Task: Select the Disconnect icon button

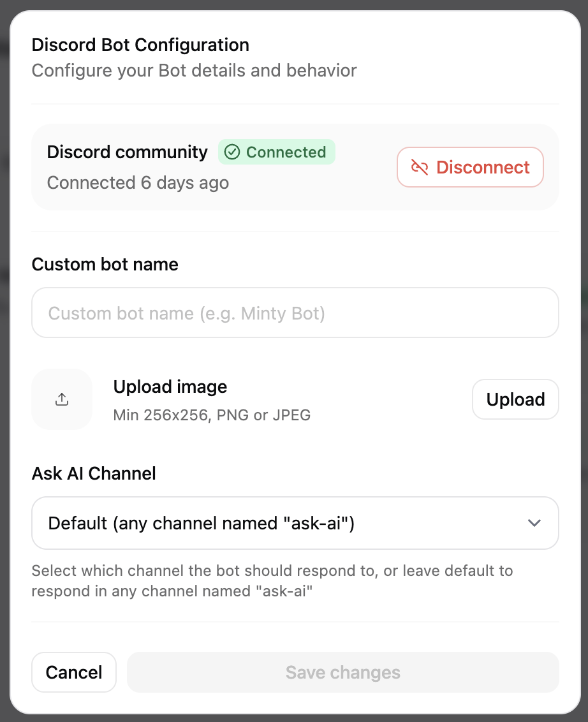Action: [470, 167]
